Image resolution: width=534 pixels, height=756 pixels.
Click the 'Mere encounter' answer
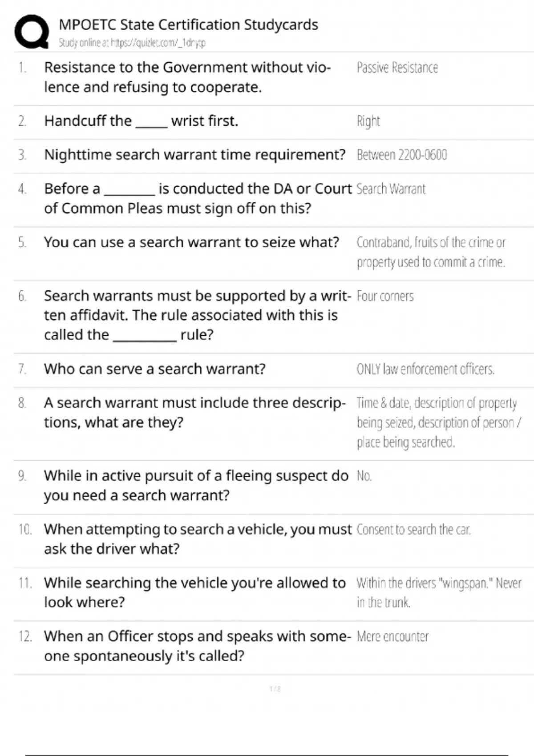pos(392,637)
